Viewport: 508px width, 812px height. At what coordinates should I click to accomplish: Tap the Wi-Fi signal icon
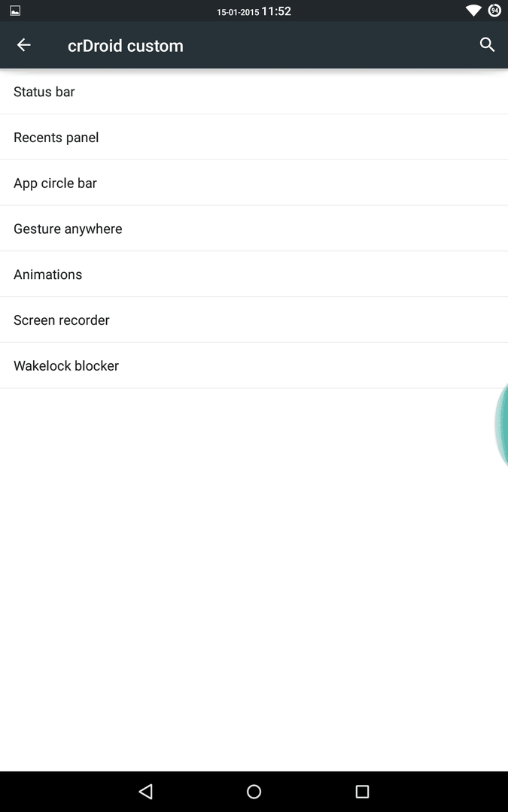click(473, 11)
